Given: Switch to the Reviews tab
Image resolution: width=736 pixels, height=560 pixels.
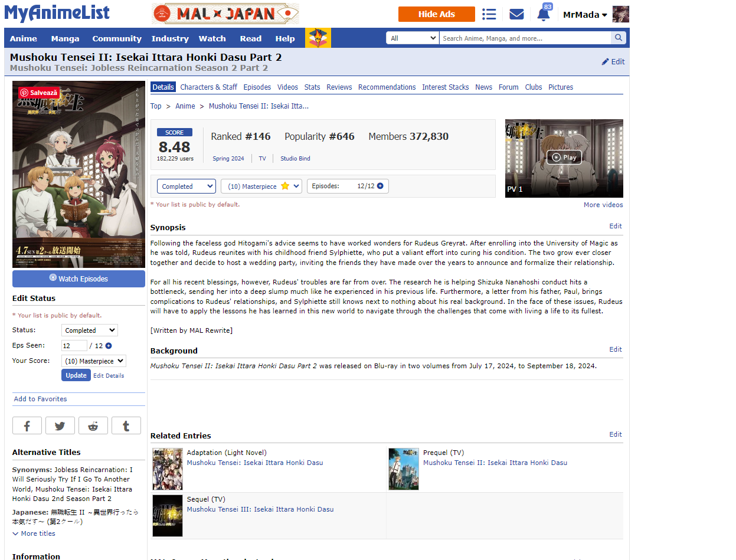Looking at the screenshot, I should 339,87.
